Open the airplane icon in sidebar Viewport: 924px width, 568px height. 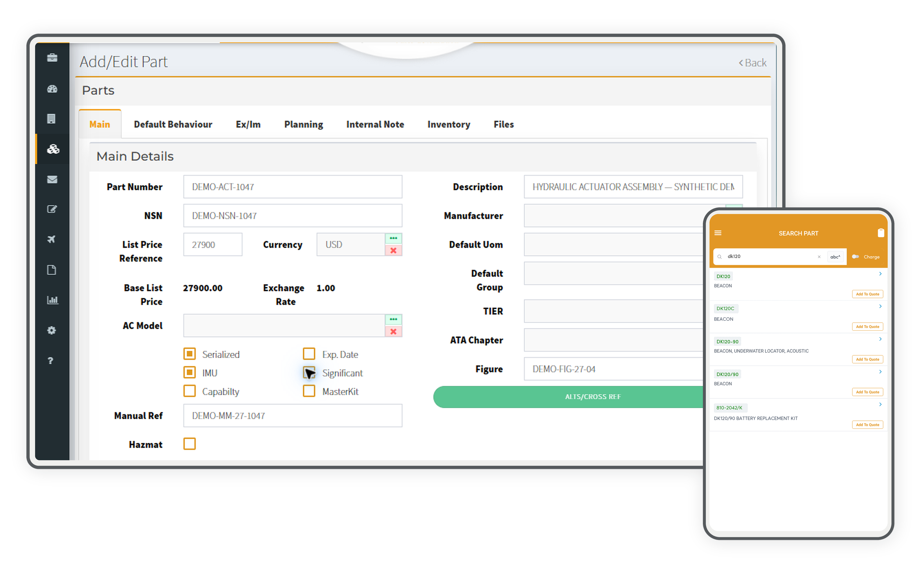(x=51, y=239)
